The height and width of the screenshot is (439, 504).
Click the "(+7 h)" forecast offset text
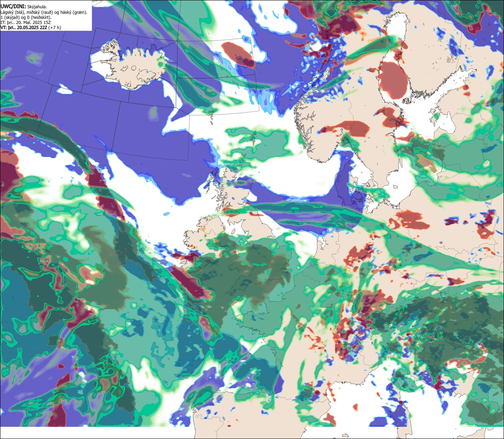point(55,28)
